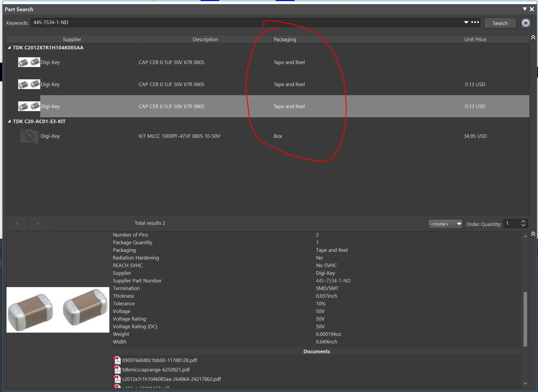Collapse the TDK C20-AC01-E3-KIT group
The image size is (538, 392).
click(x=9, y=121)
